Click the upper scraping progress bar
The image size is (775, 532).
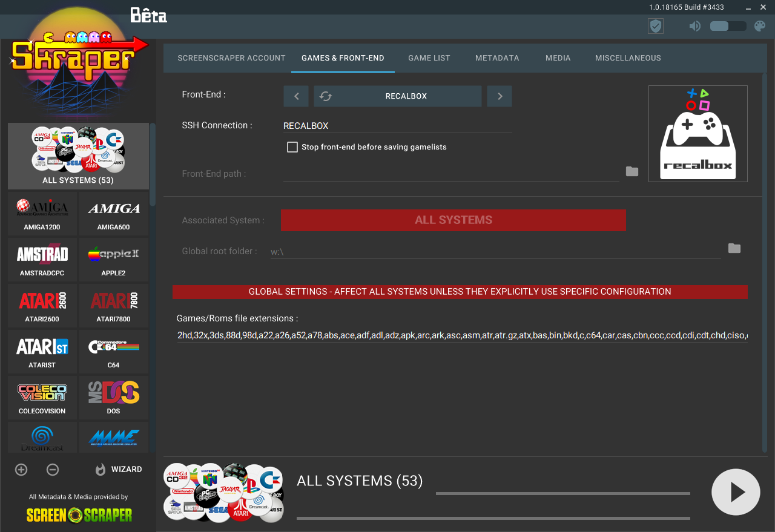coord(563,494)
